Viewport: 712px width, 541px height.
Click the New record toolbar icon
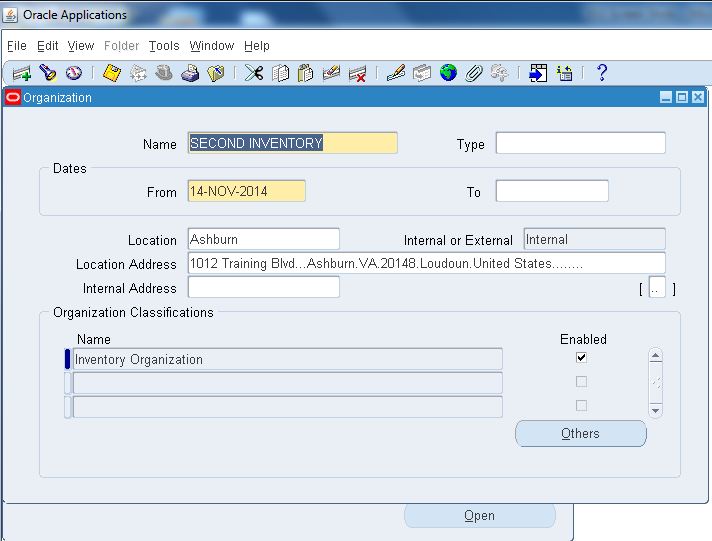tap(21, 73)
